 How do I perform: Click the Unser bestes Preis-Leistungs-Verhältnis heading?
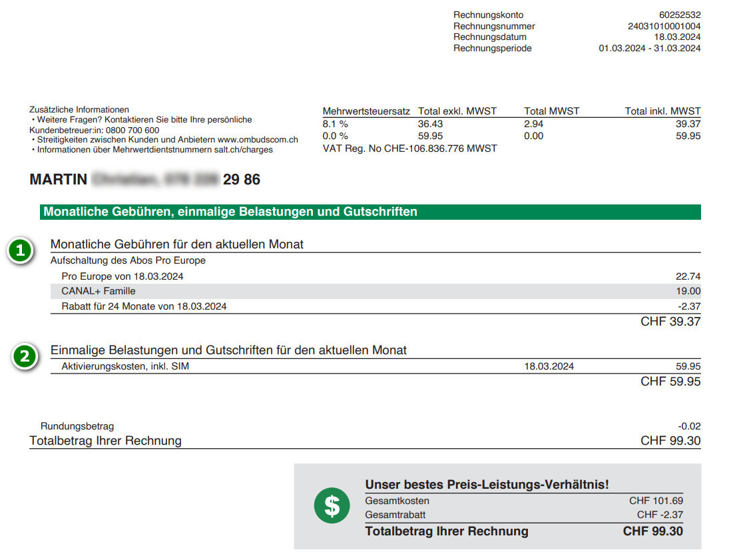click(487, 485)
